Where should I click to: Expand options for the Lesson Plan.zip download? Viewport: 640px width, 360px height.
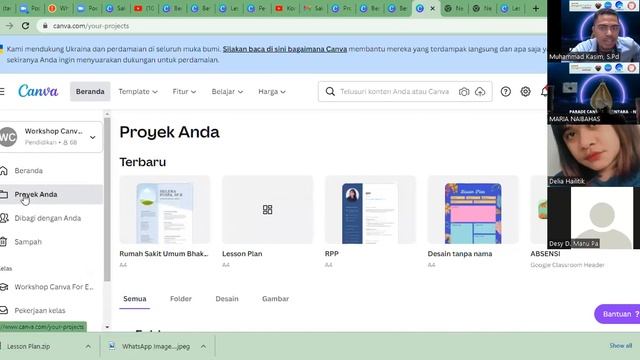(x=88, y=347)
